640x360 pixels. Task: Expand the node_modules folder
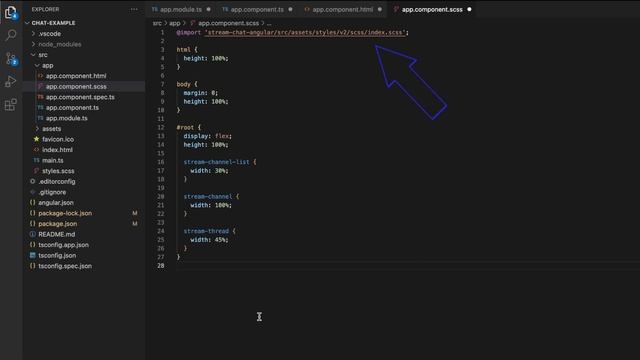coord(33,44)
